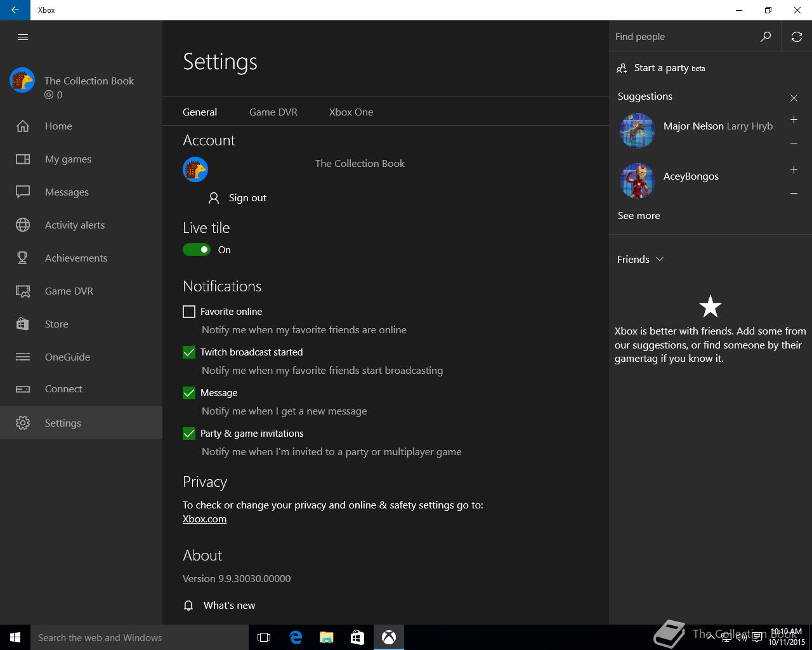Click the back arrow in title bar
This screenshot has height=650, width=812.
coord(15,10)
